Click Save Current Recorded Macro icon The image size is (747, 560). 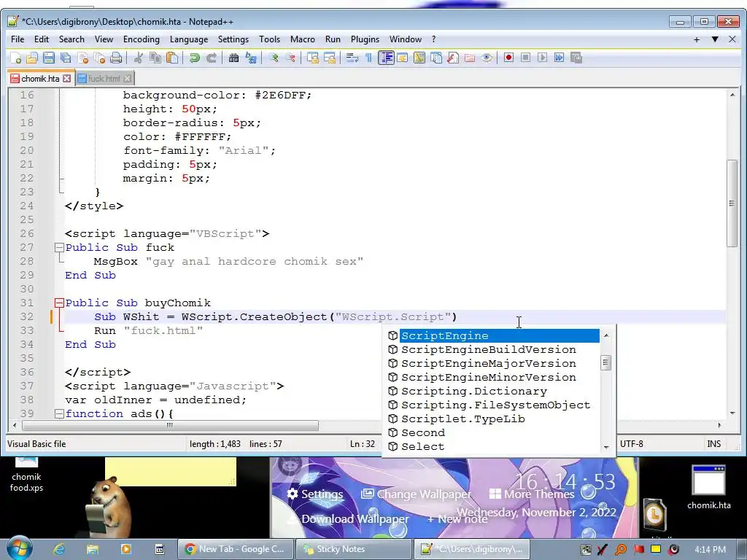[576, 58]
